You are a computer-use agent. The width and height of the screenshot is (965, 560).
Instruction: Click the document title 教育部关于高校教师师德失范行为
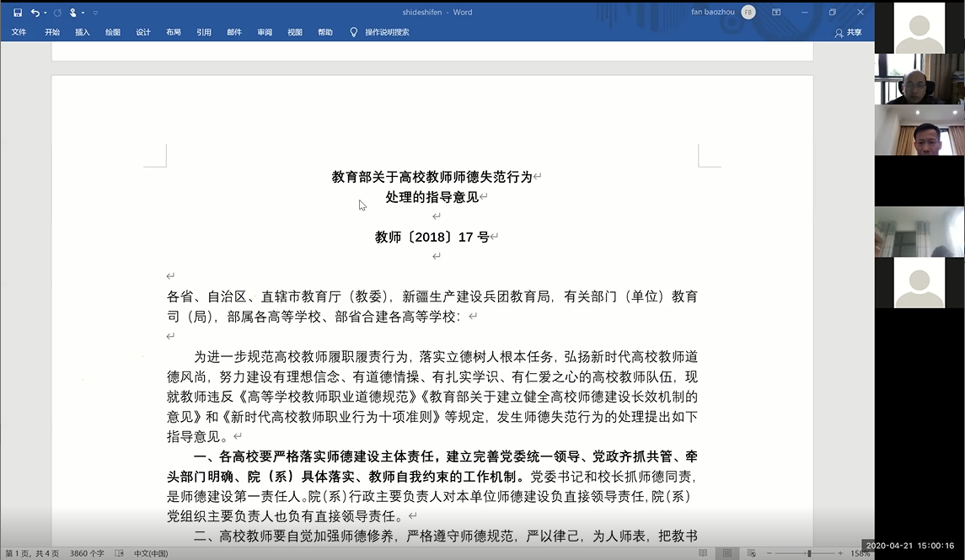click(432, 177)
